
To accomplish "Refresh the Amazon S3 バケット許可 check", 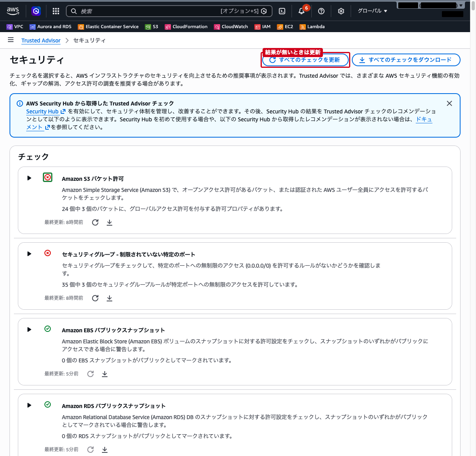I will point(95,222).
